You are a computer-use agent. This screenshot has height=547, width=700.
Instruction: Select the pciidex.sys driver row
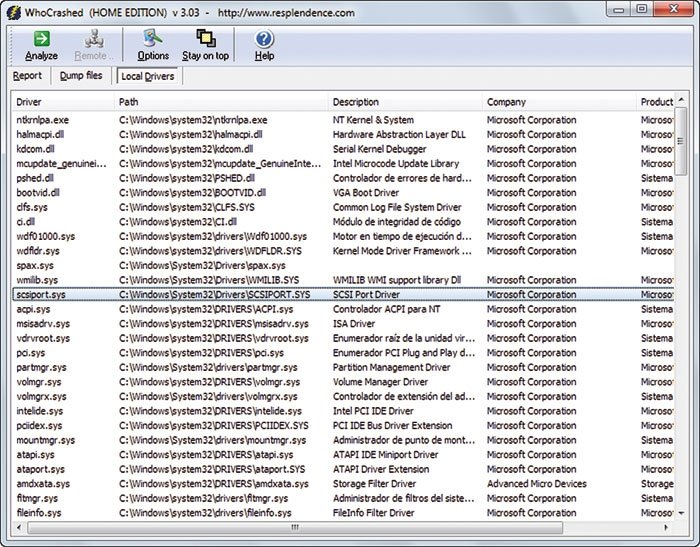coord(343,426)
